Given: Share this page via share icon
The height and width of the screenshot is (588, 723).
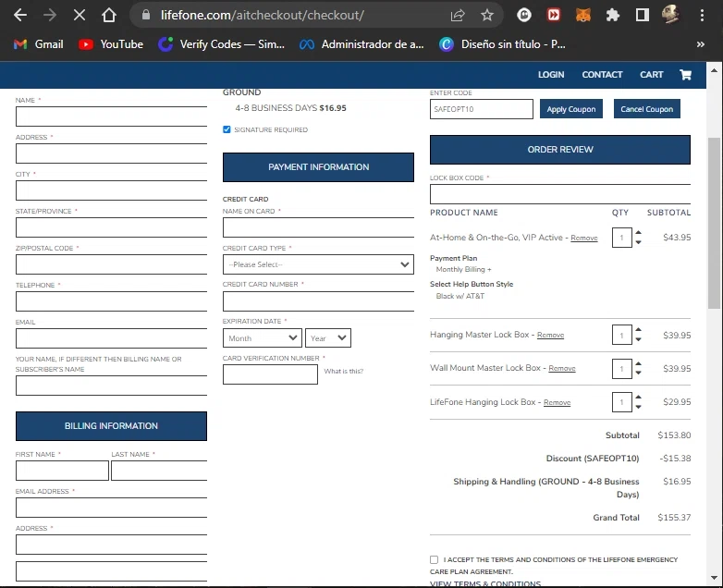Looking at the screenshot, I should pos(458,15).
